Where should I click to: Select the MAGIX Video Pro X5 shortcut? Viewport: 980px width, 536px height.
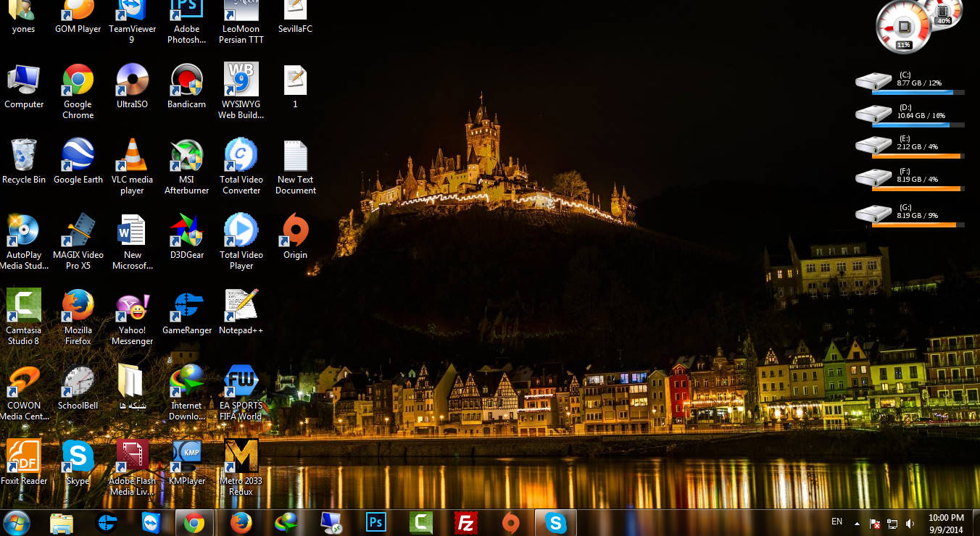(78, 242)
